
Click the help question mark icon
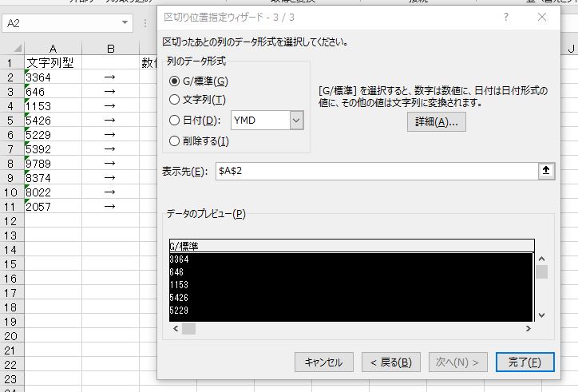pos(506,17)
